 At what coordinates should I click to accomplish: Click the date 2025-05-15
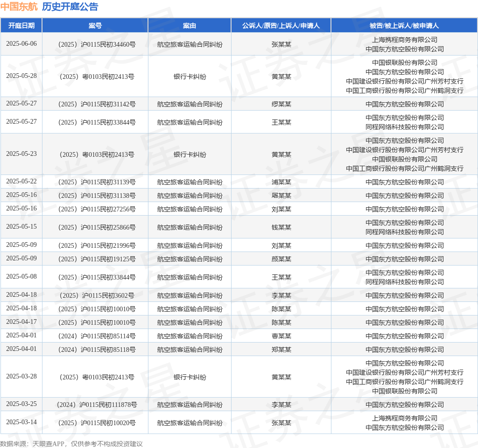(x=21, y=227)
